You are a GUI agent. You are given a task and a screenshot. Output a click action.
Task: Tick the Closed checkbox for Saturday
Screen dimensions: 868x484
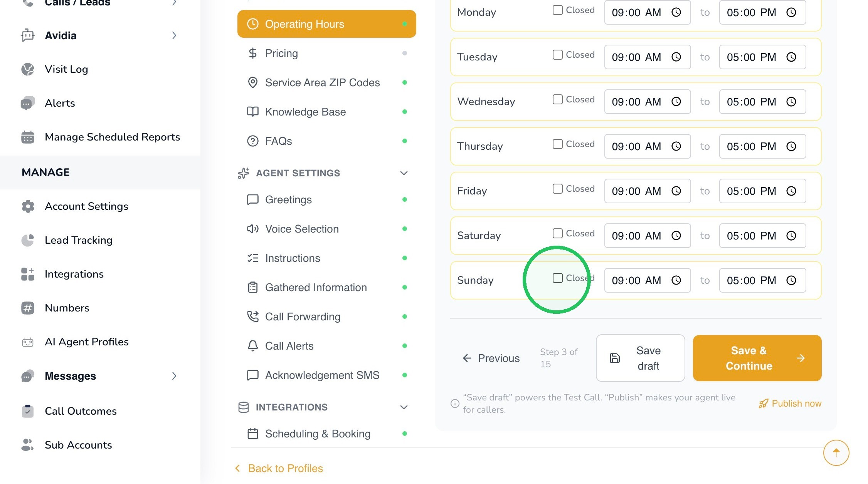coord(557,233)
